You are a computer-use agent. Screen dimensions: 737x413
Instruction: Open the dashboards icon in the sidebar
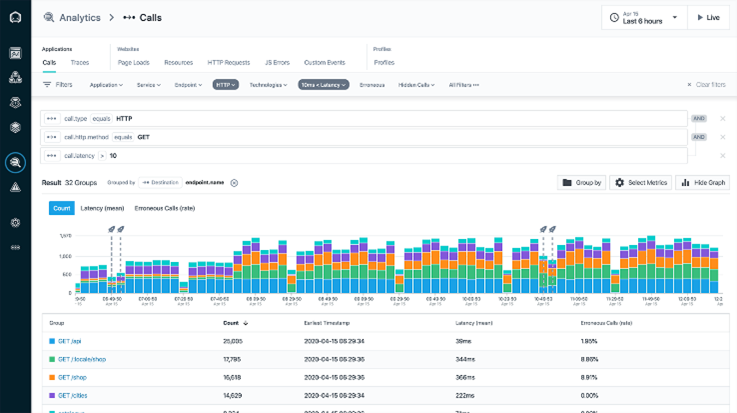coord(16,53)
